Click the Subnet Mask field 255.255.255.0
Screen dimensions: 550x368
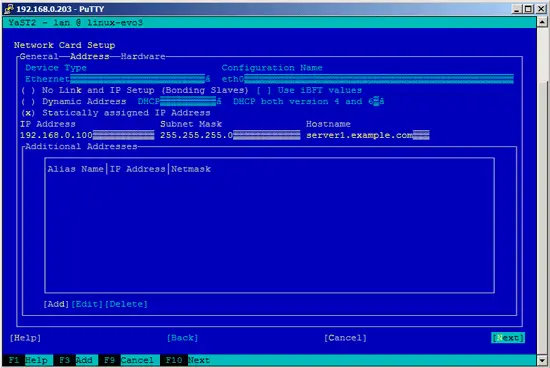[230, 135]
